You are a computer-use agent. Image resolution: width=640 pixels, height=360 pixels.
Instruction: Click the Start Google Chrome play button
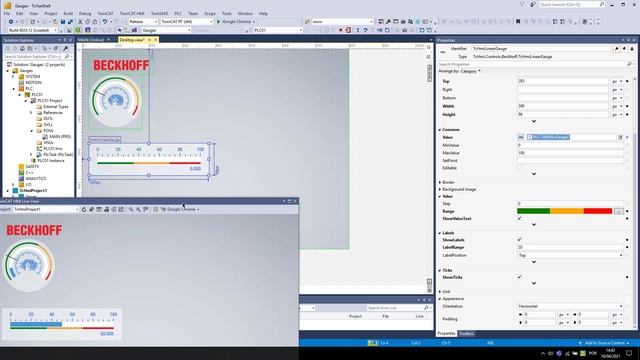(x=235, y=22)
